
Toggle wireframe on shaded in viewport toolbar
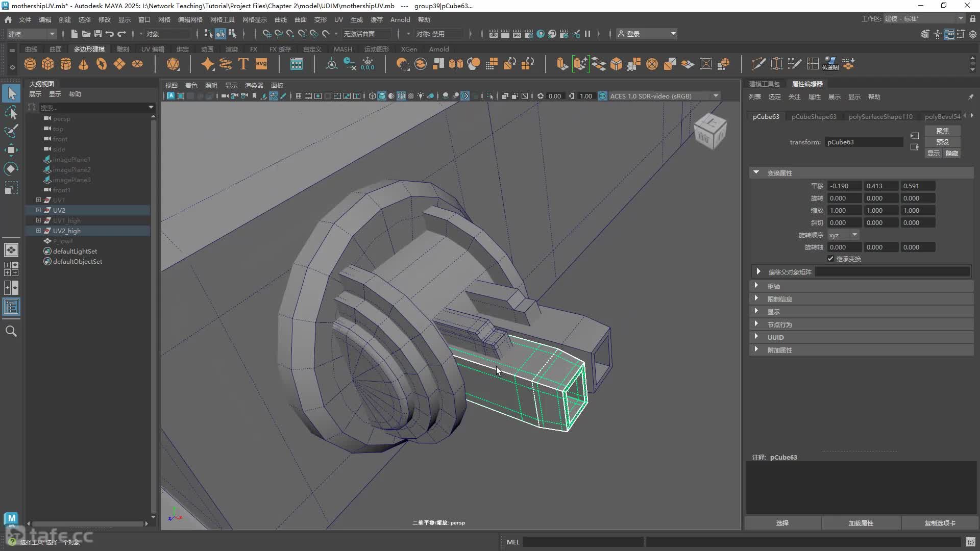pyautogui.click(x=401, y=96)
